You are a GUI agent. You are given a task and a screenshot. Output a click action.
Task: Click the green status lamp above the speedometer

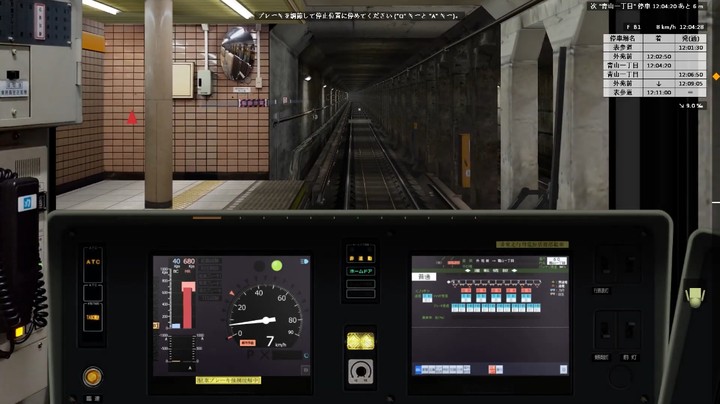[276, 265]
